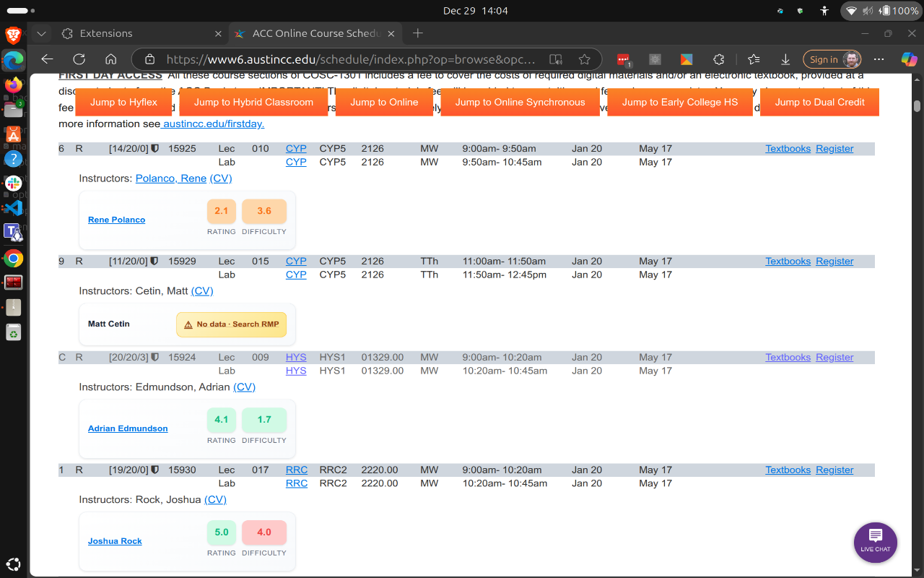Viewport: 924px width, 578px height.
Task: Open reader view icon in the address bar
Action: click(x=555, y=59)
